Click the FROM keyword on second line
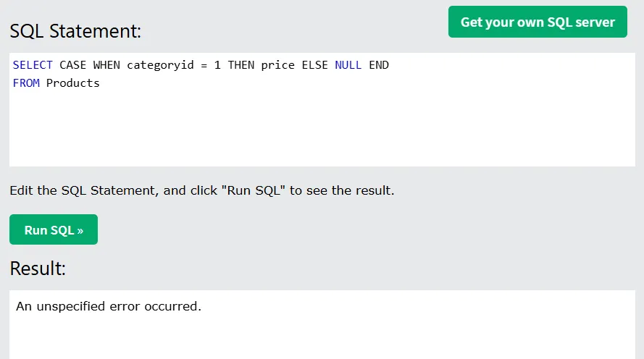The height and width of the screenshot is (359, 644). (x=26, y=83)
